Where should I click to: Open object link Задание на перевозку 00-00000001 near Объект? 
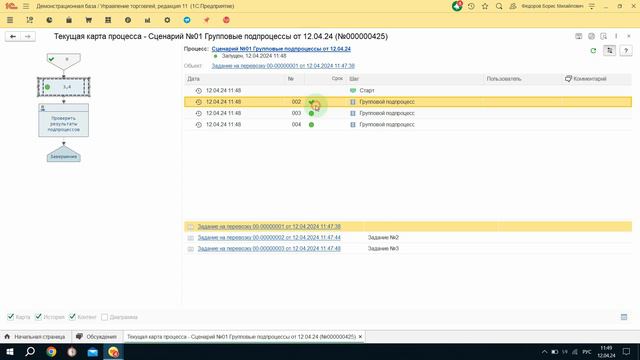click(x=283, y=66)
